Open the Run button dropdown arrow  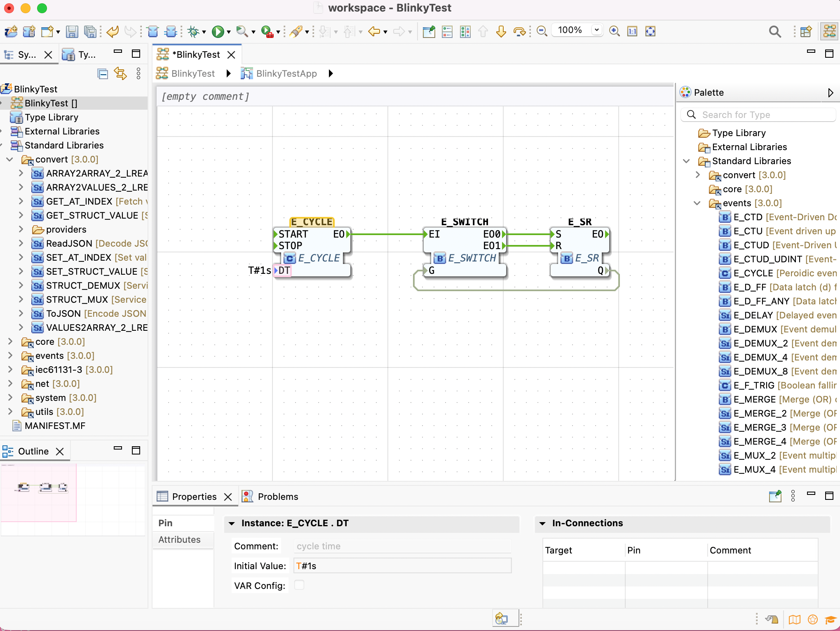pos(229,32)
